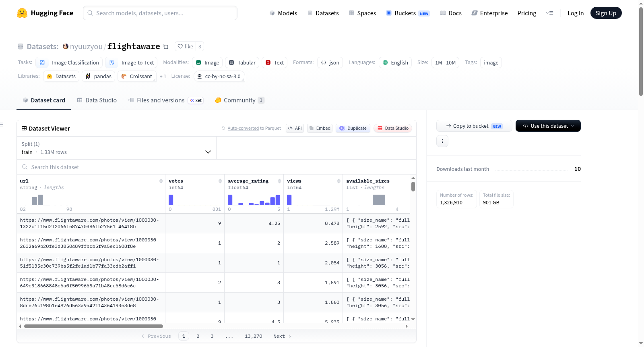Image resolution: width=644 pixels, height=347 pixels.
Task: Select the Image Classification task tag
Action: [x=69, y=62]
